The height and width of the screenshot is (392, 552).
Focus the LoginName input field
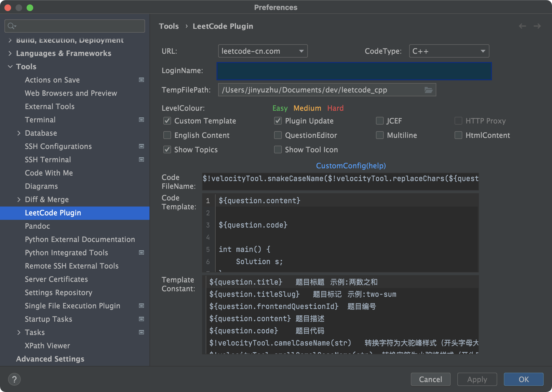[x=354, y=71]
